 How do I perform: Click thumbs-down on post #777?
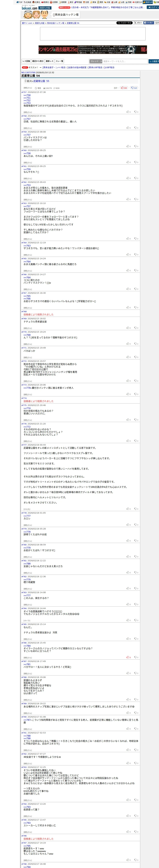136,509
